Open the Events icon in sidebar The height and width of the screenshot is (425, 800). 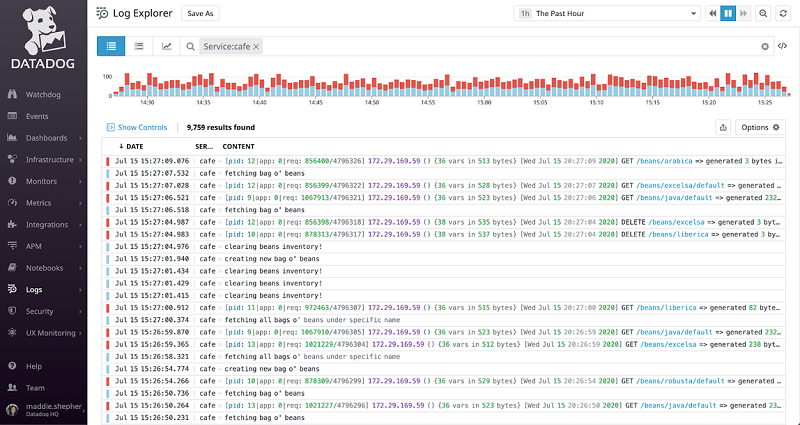pyautogui.click(x=12, y=116)
